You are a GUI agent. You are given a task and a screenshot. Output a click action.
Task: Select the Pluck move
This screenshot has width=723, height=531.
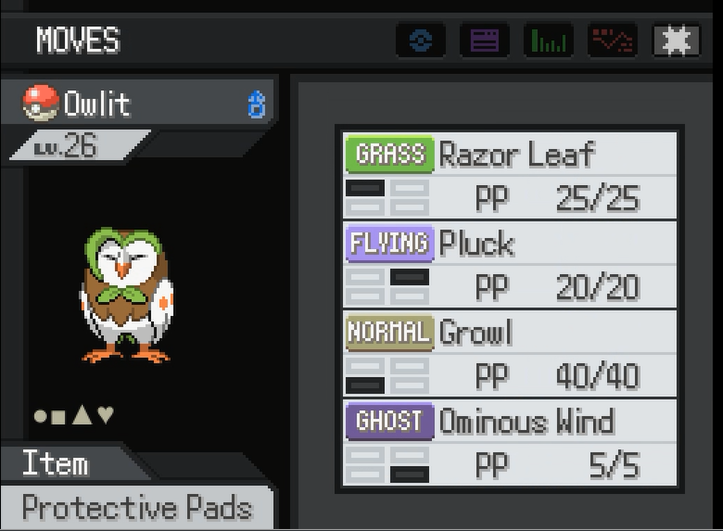click(510, 265)
